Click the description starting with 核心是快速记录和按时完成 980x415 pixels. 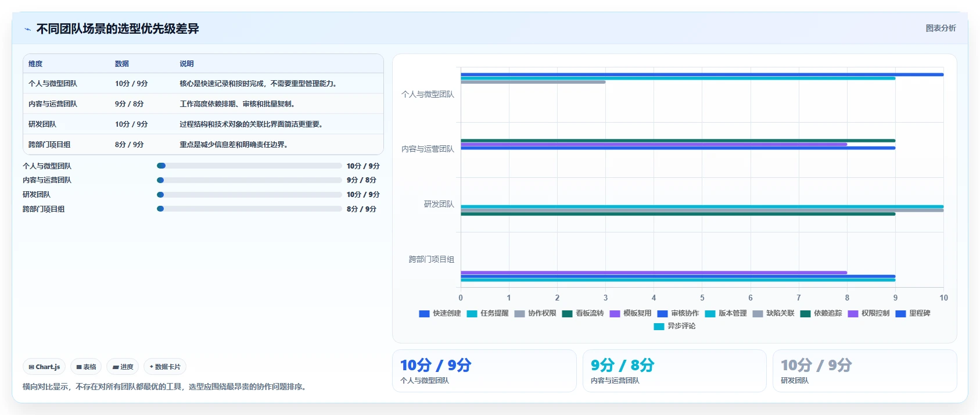coord(260,84)
